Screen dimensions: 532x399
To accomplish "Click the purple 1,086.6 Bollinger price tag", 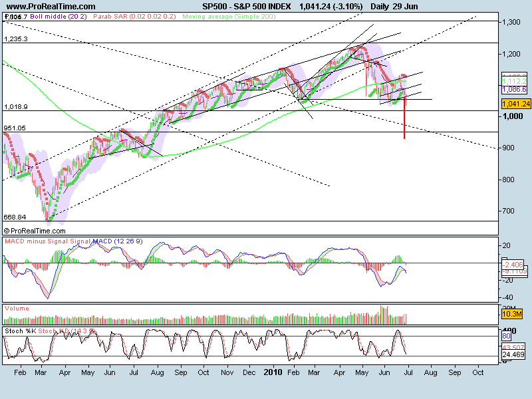I will (514, 89).
